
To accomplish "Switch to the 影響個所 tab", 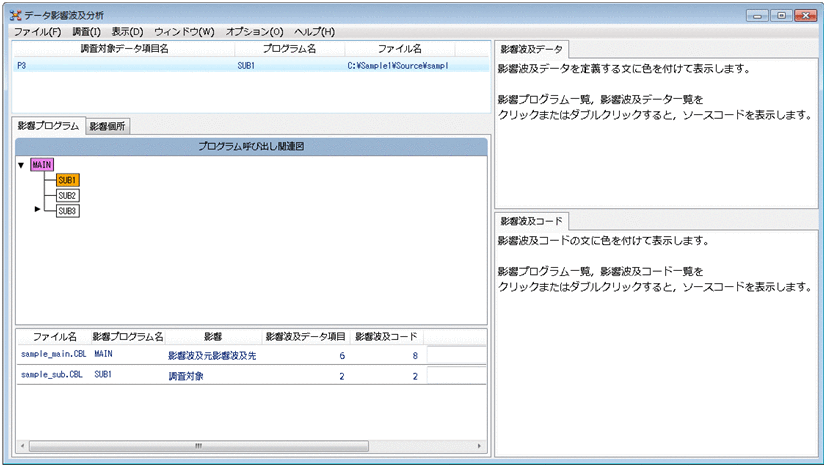I will (x=107, y=127).
